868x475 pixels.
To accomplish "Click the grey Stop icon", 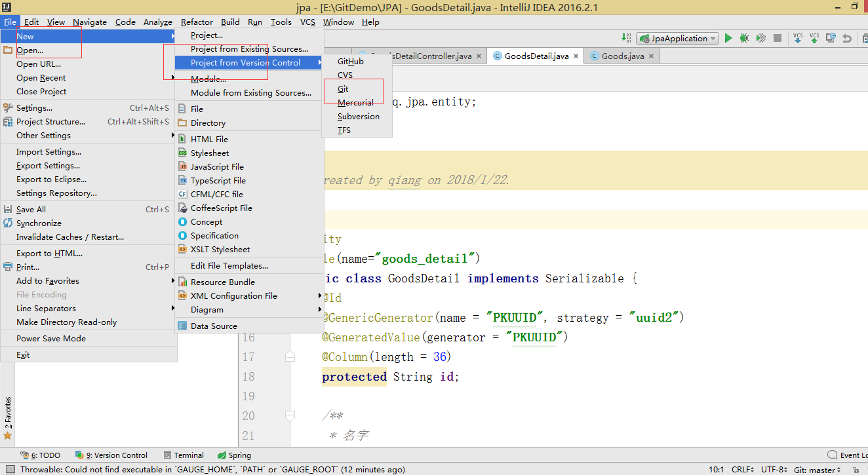I will pyautogui.click(x=778, y=39).
